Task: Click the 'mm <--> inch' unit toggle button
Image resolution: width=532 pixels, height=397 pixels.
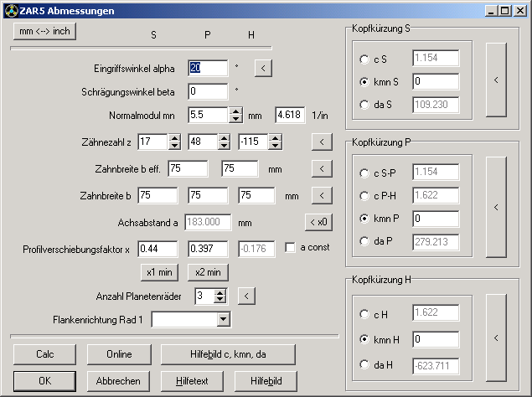Action: click(x=44, y=31)
